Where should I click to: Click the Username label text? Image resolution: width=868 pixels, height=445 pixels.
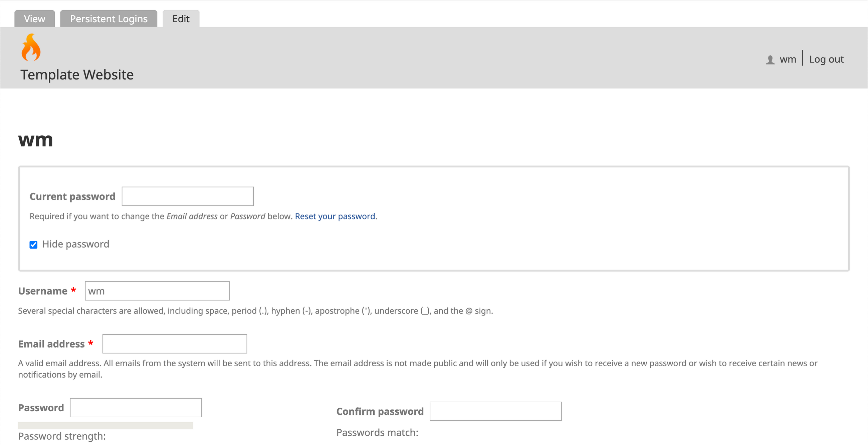(x=43, y=291)
